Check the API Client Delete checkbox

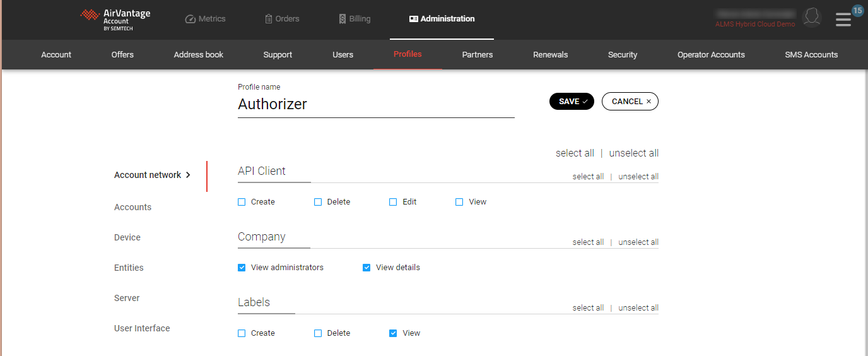pos(318,202)
